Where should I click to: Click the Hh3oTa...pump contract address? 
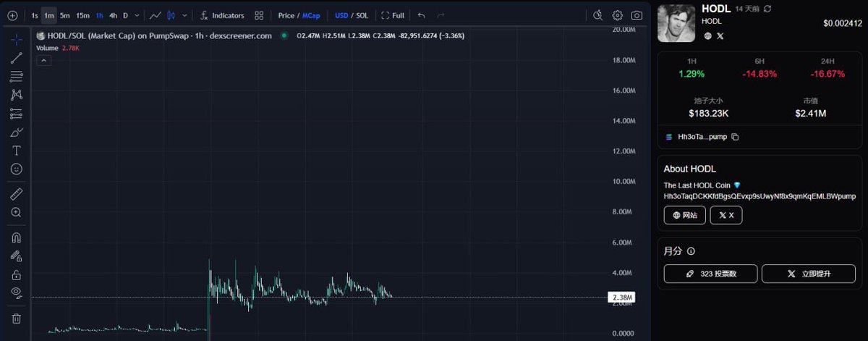click(702, 137)
